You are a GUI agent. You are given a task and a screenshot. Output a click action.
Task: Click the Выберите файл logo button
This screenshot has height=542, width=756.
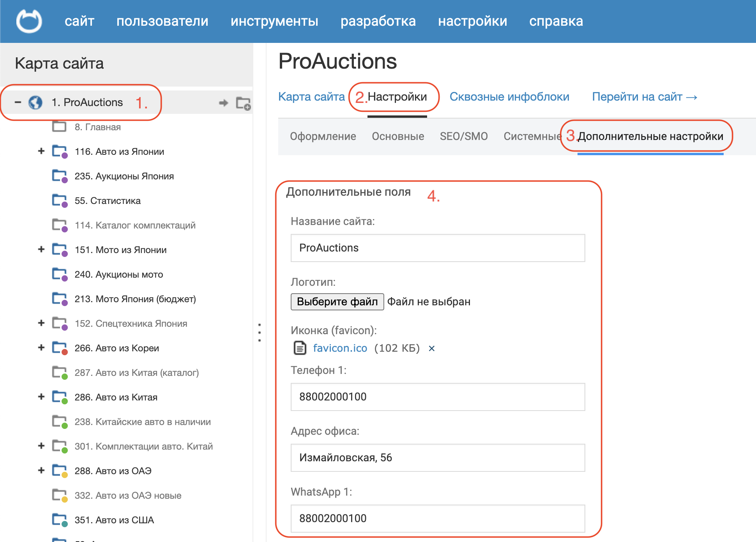coord(337,302)
